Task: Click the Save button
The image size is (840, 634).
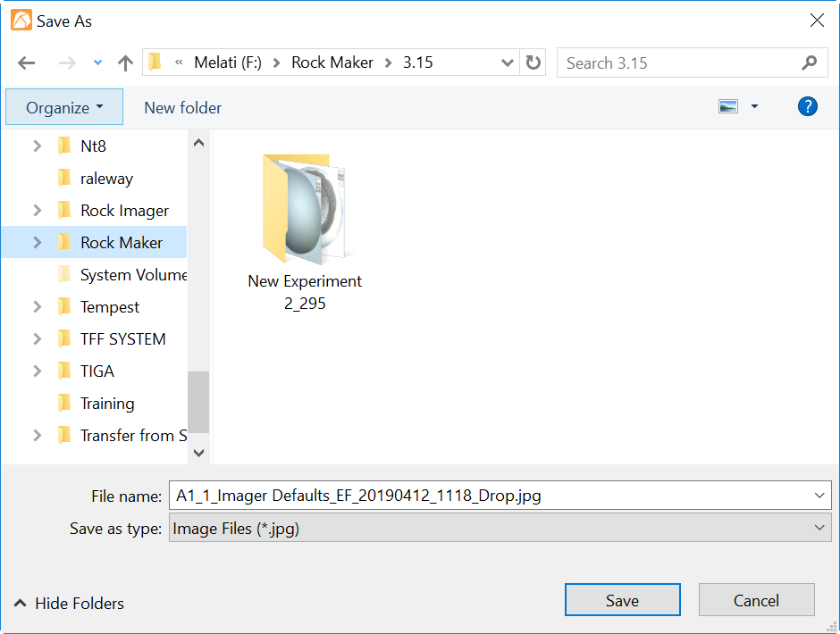Action: pos(622,599)
